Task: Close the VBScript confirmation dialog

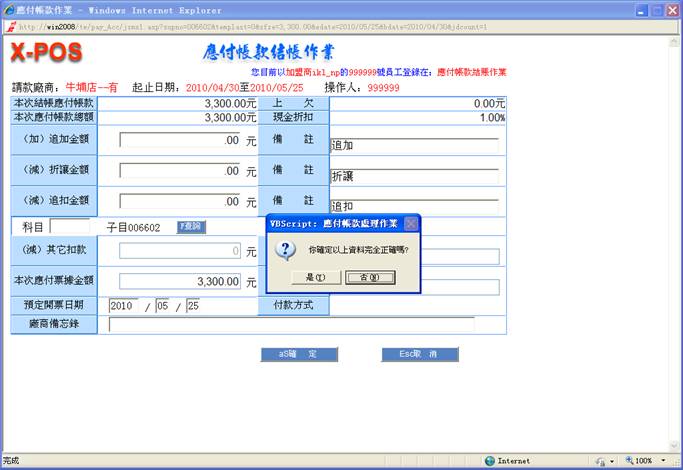Action: (411, 224)
